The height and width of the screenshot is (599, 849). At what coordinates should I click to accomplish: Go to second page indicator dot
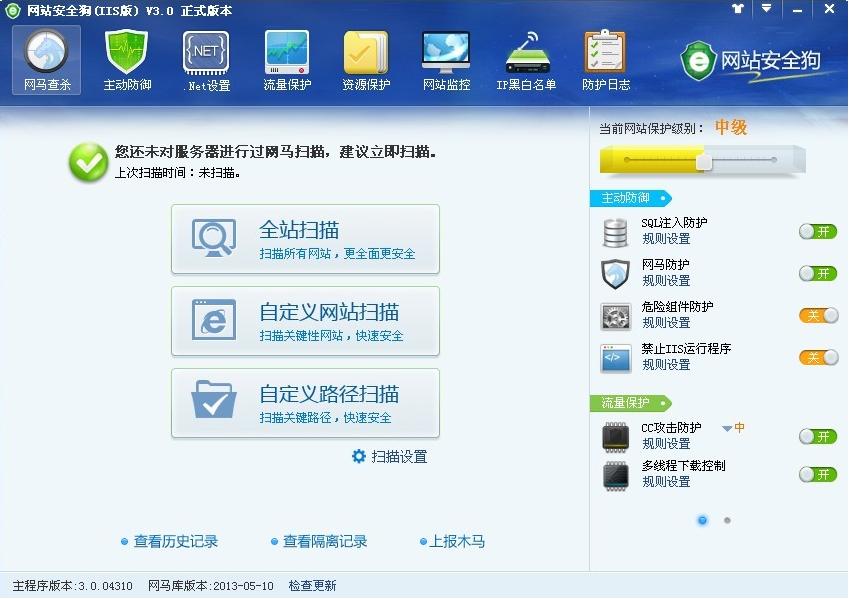(x=727, y=520)
